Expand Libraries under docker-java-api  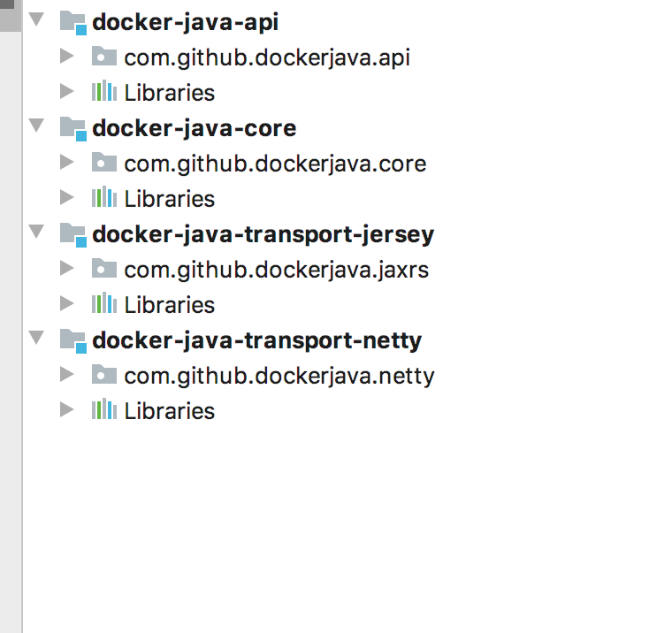[66, 91]
